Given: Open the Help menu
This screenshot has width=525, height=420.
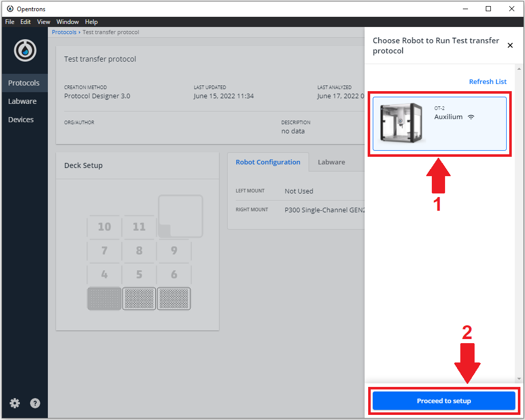Looking at the screenshot, I should pos(91,22).
